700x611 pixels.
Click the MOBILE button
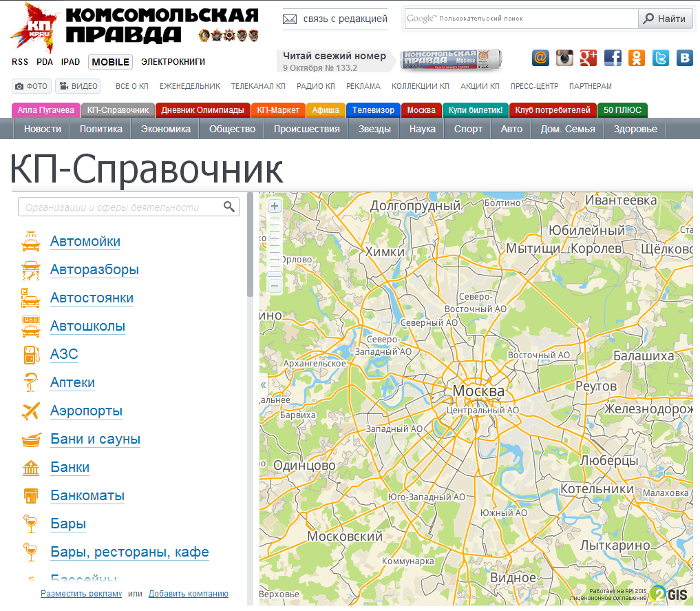[x=111, y=62]
